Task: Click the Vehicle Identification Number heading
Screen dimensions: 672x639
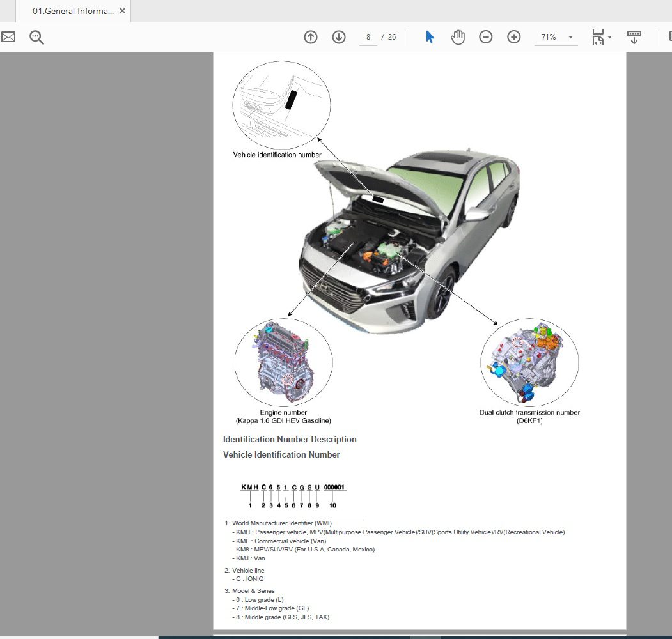Action: (x=281, y=455)
